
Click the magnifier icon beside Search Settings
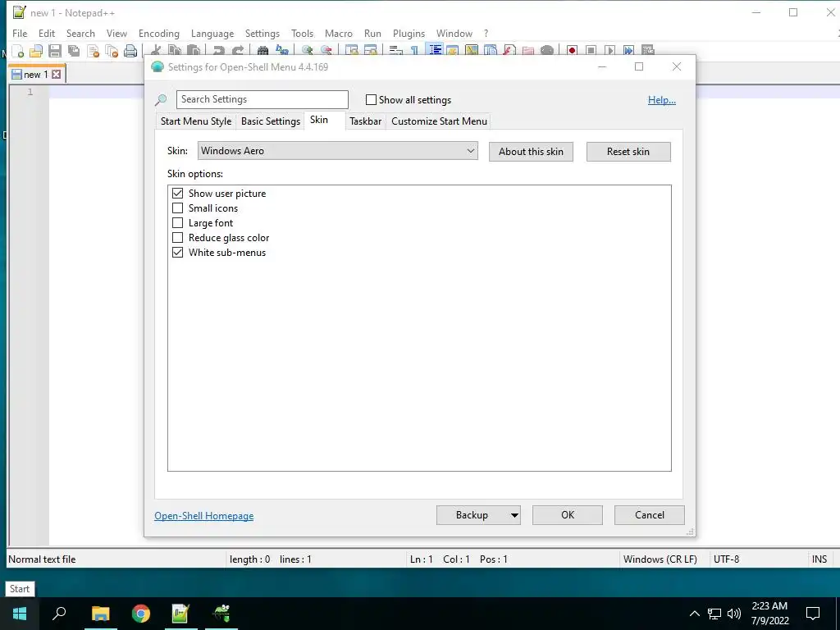point(161,99)
